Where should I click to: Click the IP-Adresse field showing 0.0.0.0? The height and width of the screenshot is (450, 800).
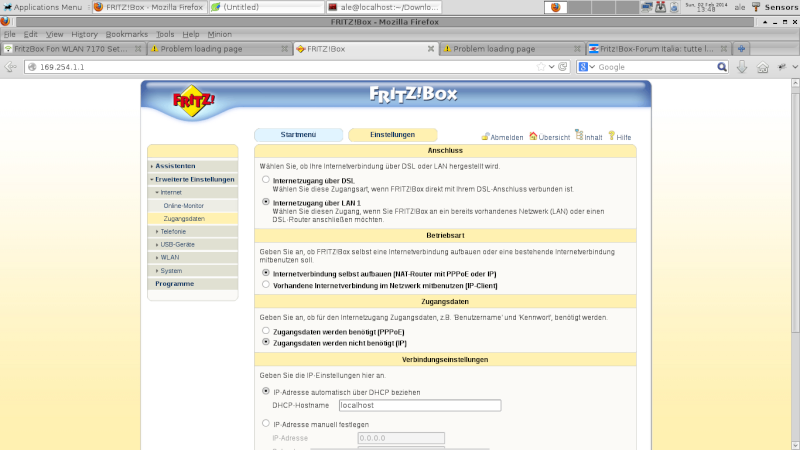click(401, 438)
